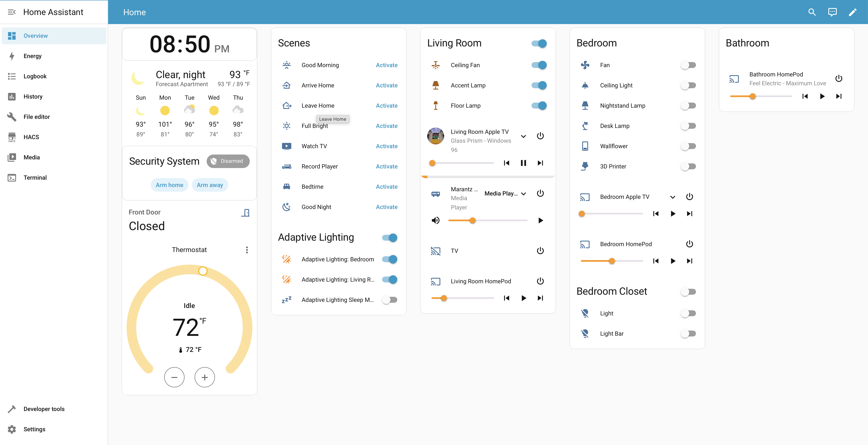The height and width of the screenshot is (445, 868).
Task: Open the assist chat bubble icon
Action: click(x=832, y=12)
